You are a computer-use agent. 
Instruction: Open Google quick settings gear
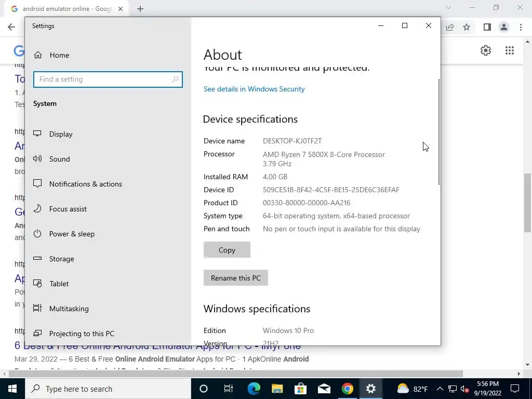[x=486, y=50]
